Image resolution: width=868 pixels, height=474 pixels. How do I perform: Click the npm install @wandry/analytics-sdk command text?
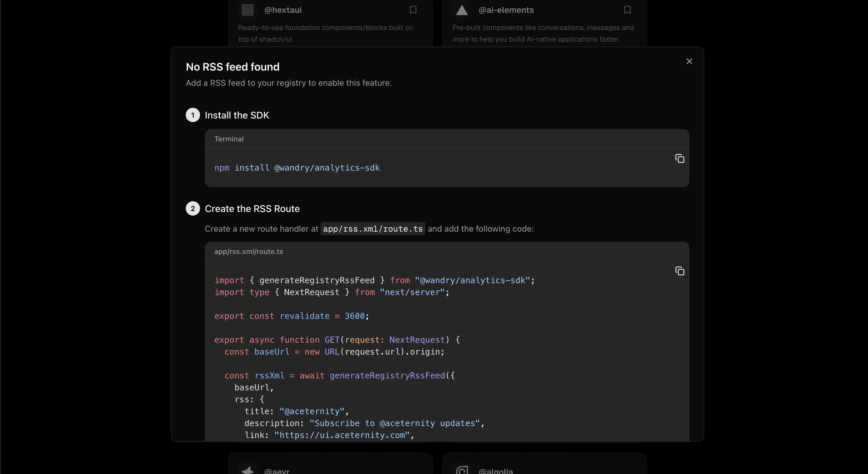pos(297,168)
